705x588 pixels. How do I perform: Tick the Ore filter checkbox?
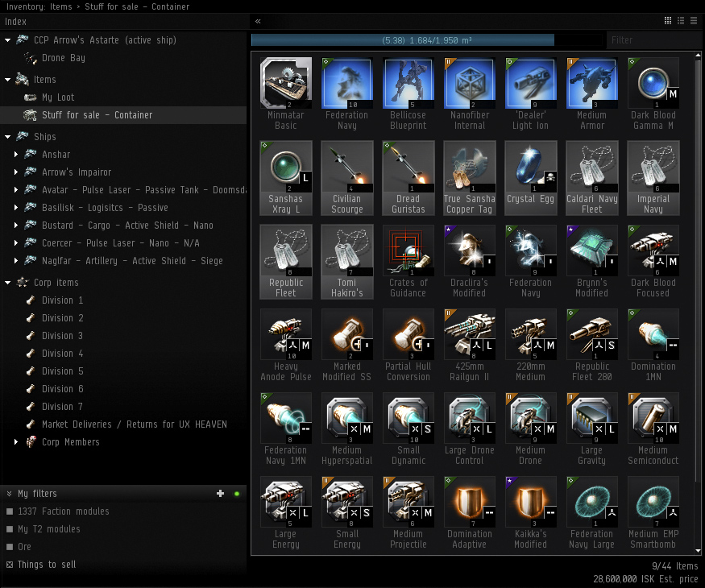pyautogui.click(x=10, y=547)
